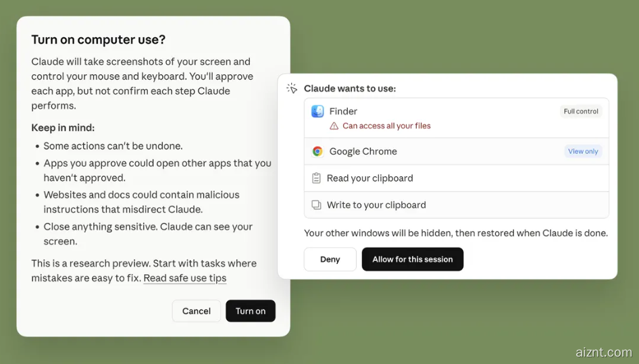Open the 'Read safe use tips' link

coord(184,278)
